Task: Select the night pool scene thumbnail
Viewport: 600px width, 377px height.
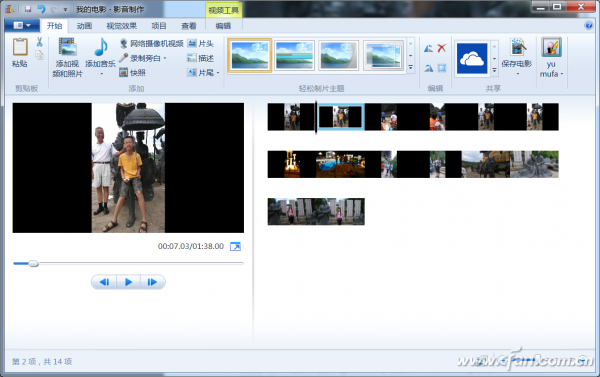Action: tap(340, 164)
